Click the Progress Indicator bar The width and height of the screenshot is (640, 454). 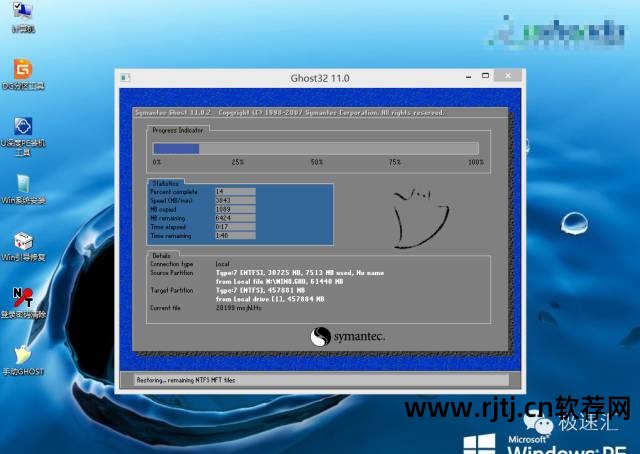coord(316,148)
